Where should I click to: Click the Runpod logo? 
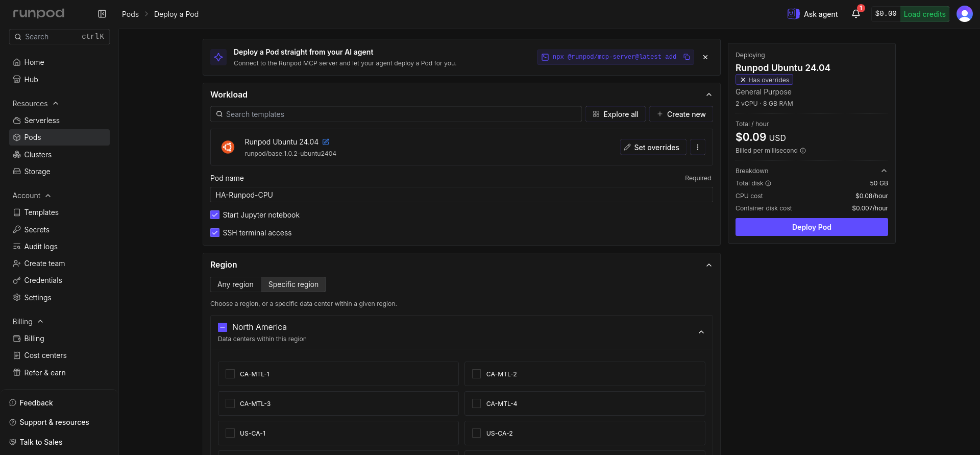point(39,13)
